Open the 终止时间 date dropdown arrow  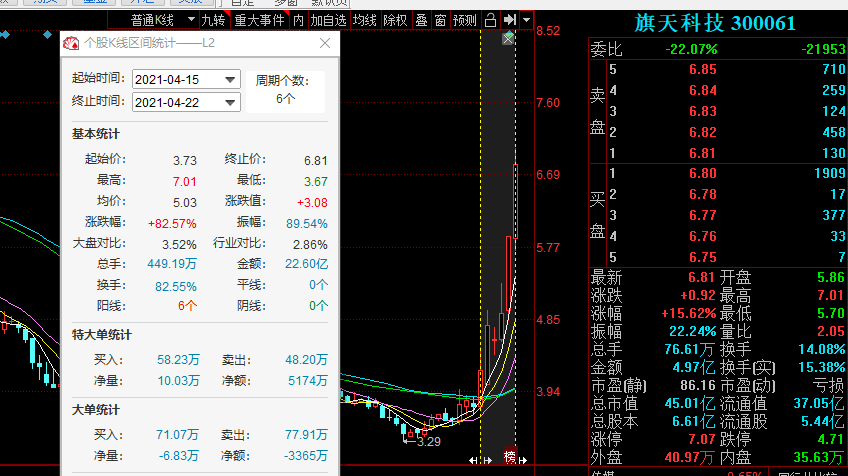(x=230, y=102)
